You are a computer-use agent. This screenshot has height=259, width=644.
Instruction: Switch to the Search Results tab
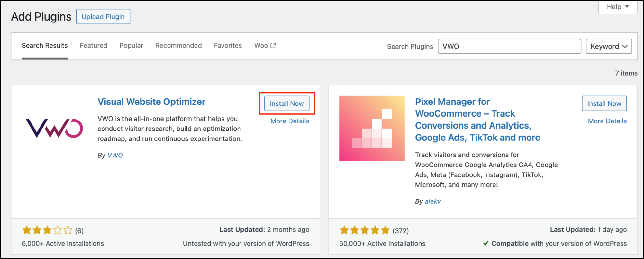tap(45, 46)
